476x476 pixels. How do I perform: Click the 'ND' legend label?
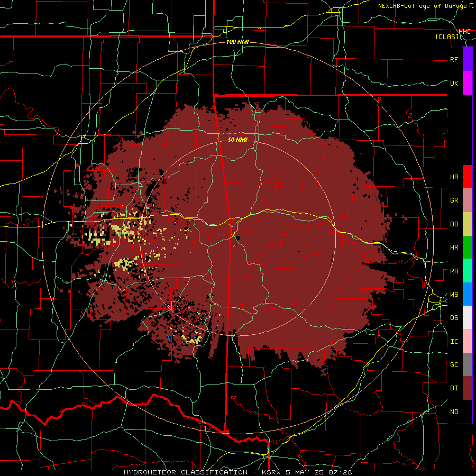coord(454,412)
